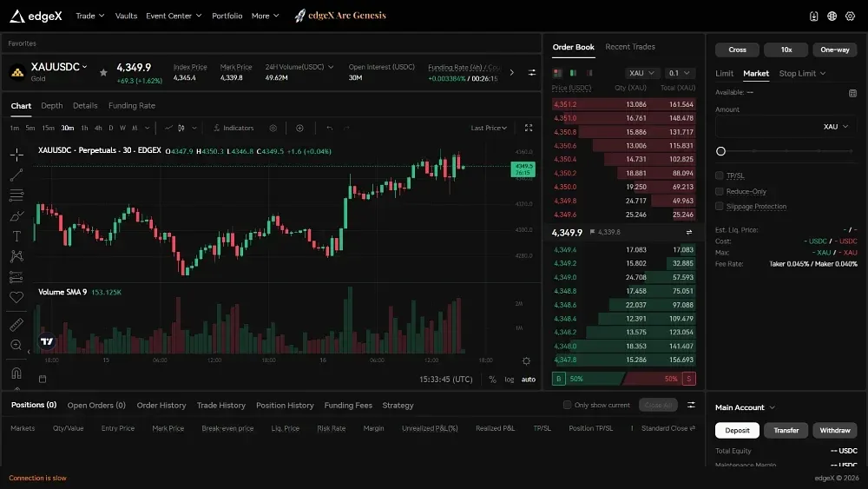Check Only show current
The image size is (868, 489).
pyautogui.click(x=568, y=405)
